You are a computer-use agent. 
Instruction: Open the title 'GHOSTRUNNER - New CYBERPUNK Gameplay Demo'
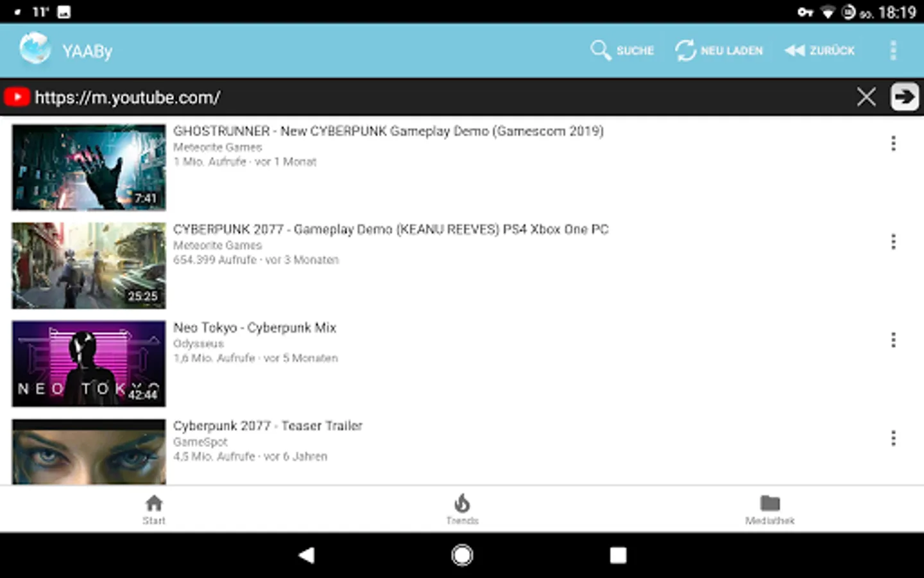[x=388, y=131]
